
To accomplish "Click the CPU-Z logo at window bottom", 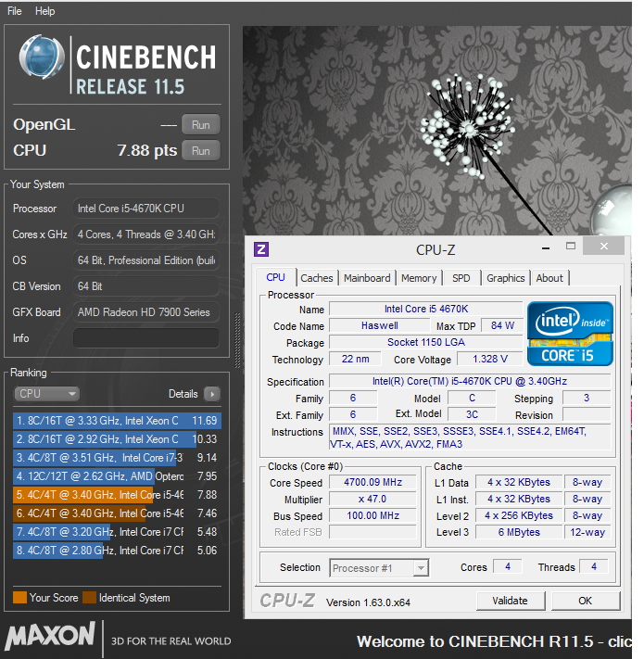I will (287, 601).
